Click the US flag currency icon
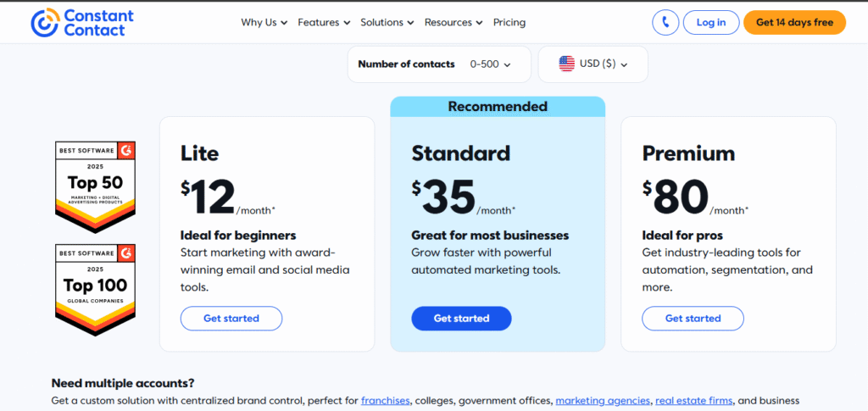The width and height of the screenshot is (868, 411). click(x=567, y=64)
